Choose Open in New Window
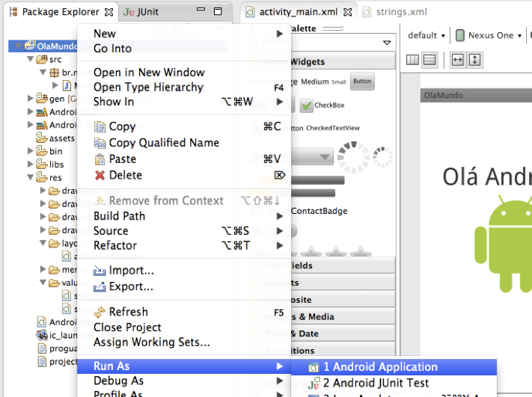Viewport: 532px width, 397px height. (184, 73)
